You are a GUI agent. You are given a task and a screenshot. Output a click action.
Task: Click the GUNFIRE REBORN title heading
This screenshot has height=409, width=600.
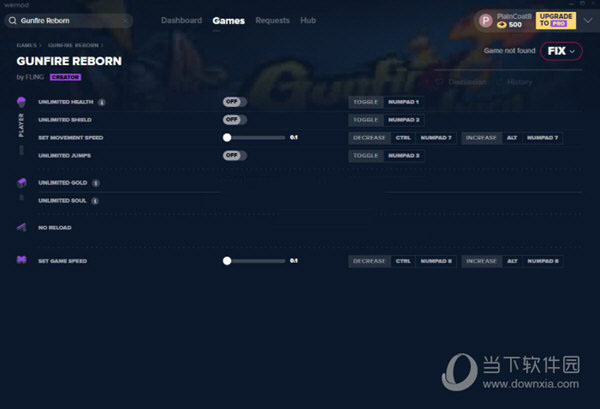click(69, 61)
